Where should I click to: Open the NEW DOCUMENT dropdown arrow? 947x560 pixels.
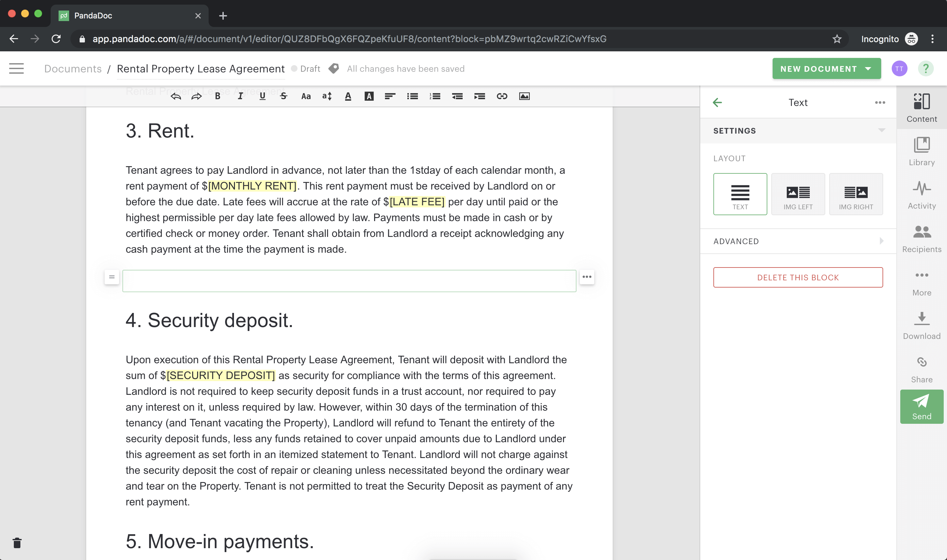click(868, 69)
